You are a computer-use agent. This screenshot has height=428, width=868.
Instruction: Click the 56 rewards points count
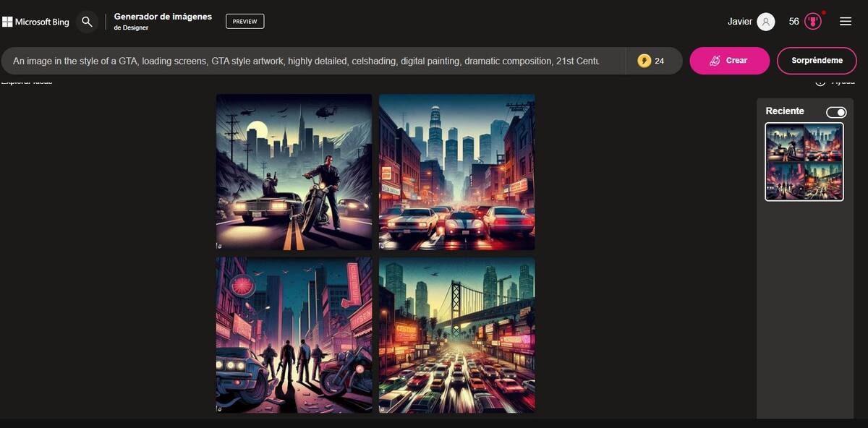(x=793, y=22)
